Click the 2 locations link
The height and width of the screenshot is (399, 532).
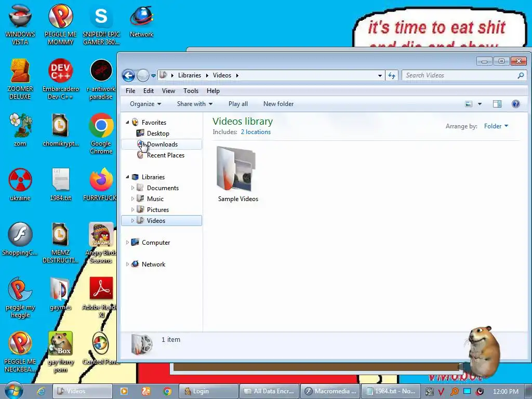click(x=256, y=132)
